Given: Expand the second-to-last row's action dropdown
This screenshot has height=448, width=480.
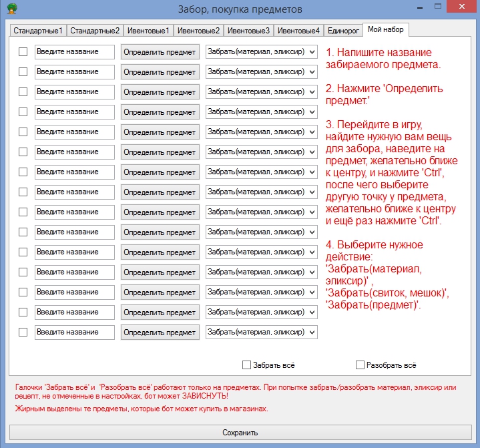Looking at the screenshot, I should tap(262, 312).
